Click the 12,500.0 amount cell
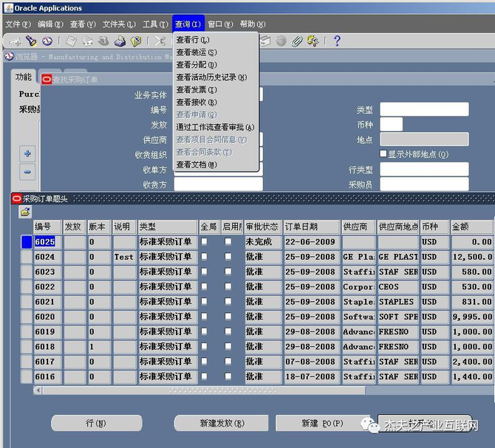Viewport: 495px width, 448px height. pyautogui.click(x=471, y=257)
